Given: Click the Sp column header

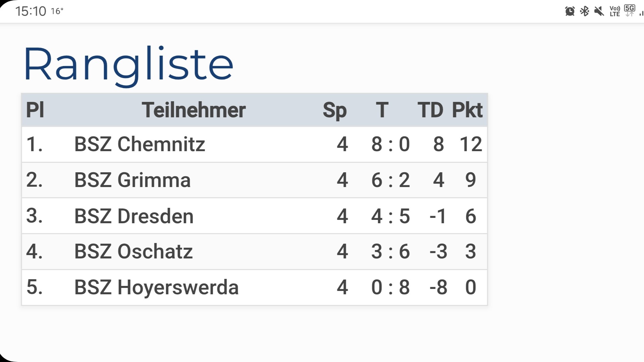Looking at the screenshot, I should click(335, 110).
